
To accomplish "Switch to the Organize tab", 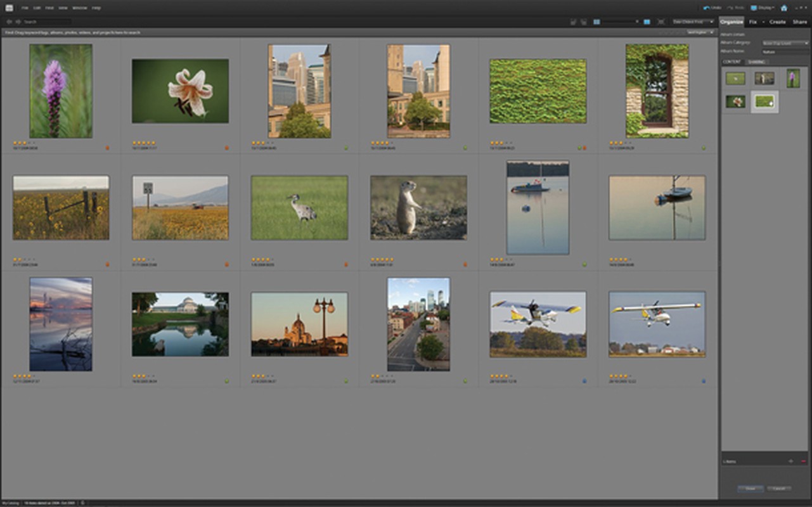I will click(731, 22).
